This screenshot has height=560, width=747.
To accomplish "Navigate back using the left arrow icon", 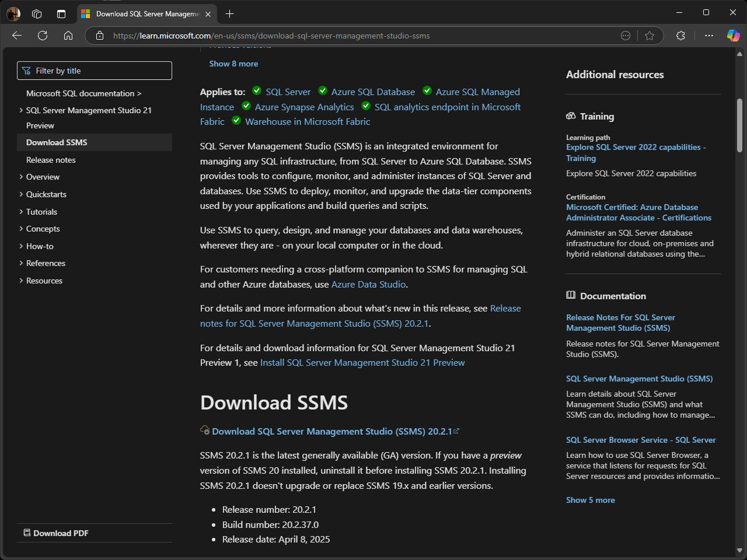I will tap(16, 36).
